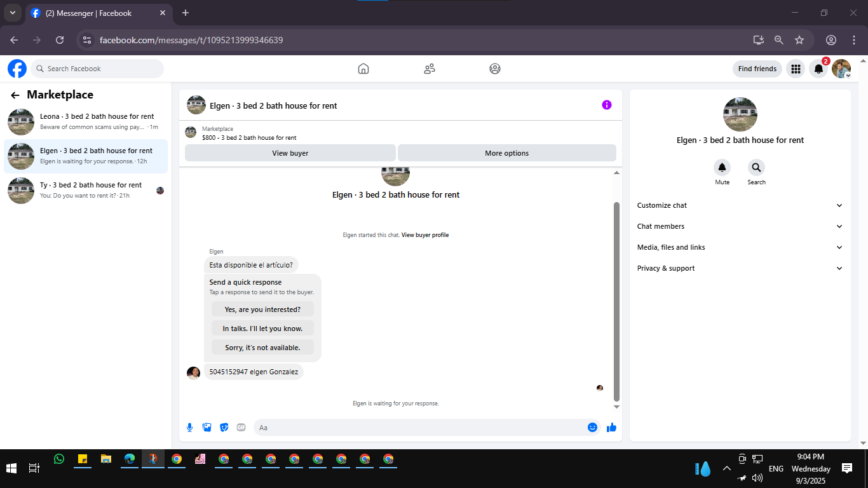The image size is (868, 488).
Task: Click the message "Esta disponible el artículo?"
Action: click(251, 265)
